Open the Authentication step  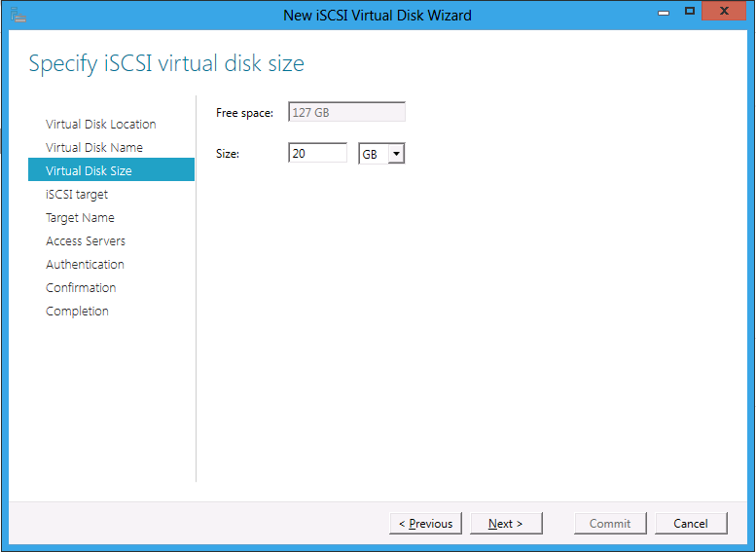point(85,264)
